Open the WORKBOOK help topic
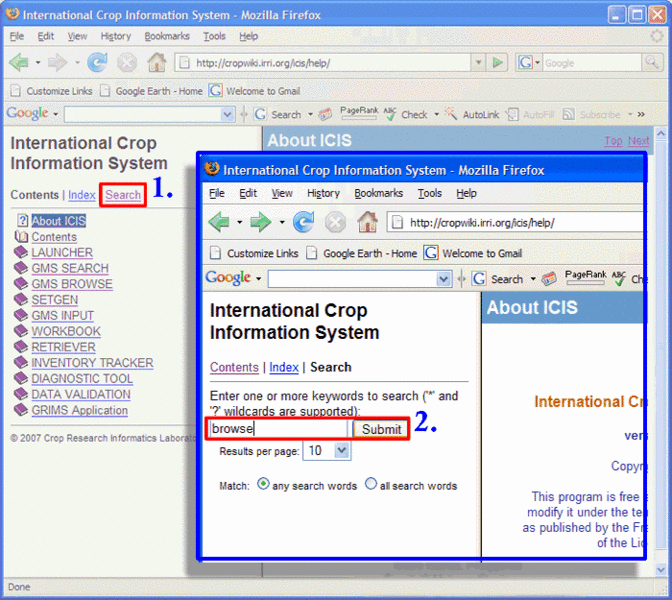Image resolution: width=672 pixels, height=600 pixels. click(x=66, y=331)
